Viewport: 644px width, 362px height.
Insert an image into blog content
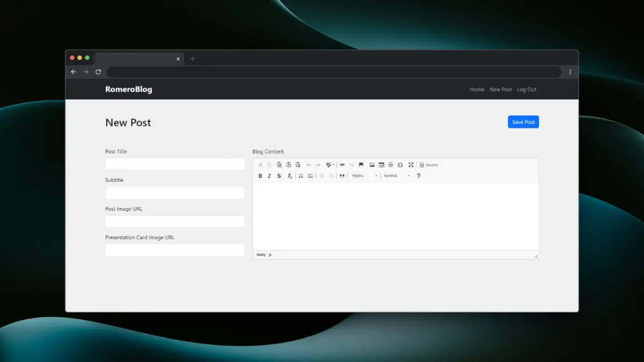point(372,165)
